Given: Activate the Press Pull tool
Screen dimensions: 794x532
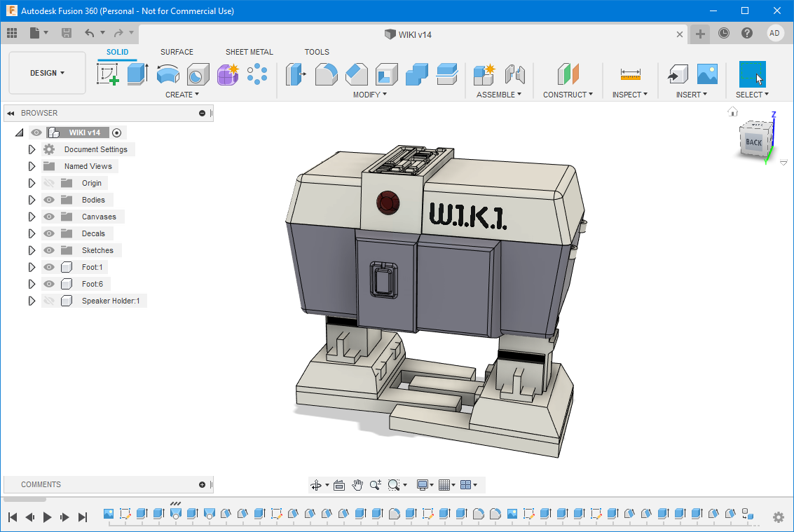Looking at the screenshot, I should pos(296,74).
